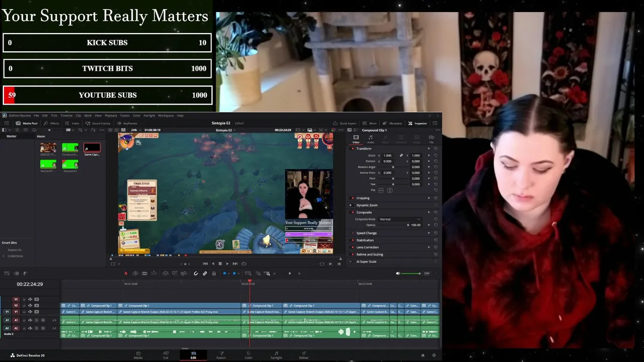Open the Effects panel
The height and width of the screenshot is (362, 644).
pyautogui.click(x=51, y=123)
